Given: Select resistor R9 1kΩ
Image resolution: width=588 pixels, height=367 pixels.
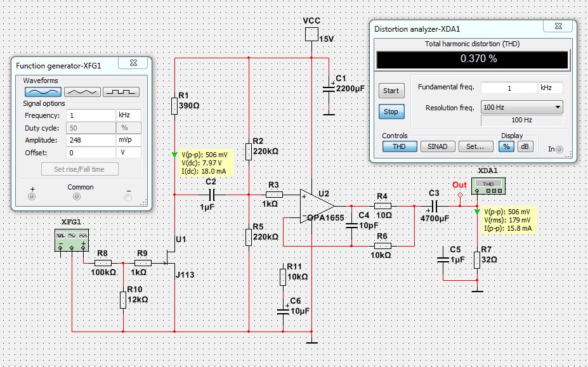Looking at the screenshot, I should [143, 263].
